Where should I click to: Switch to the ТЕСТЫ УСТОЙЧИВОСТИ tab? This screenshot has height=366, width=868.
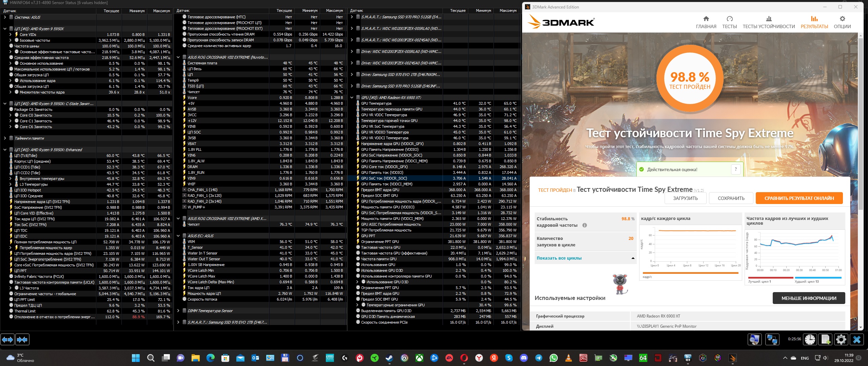[769, 22]
